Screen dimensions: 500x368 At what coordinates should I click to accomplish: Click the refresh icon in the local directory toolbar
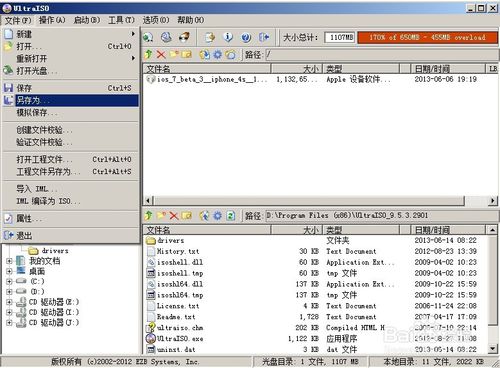point(231,216)
